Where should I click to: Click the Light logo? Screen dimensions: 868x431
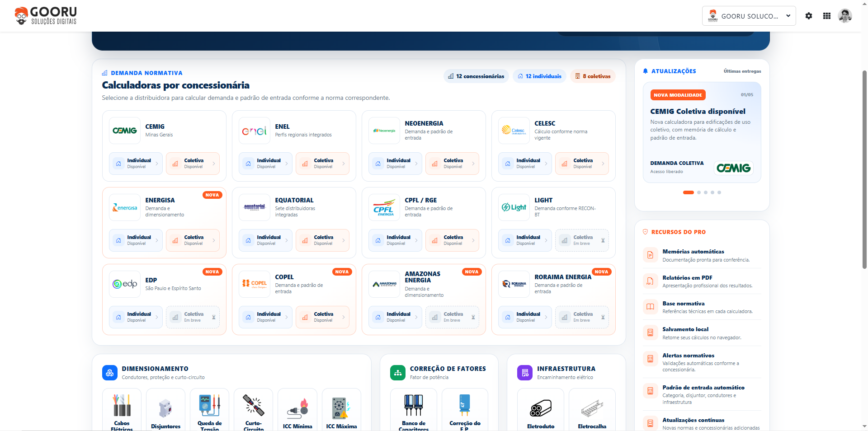(514, 207)
